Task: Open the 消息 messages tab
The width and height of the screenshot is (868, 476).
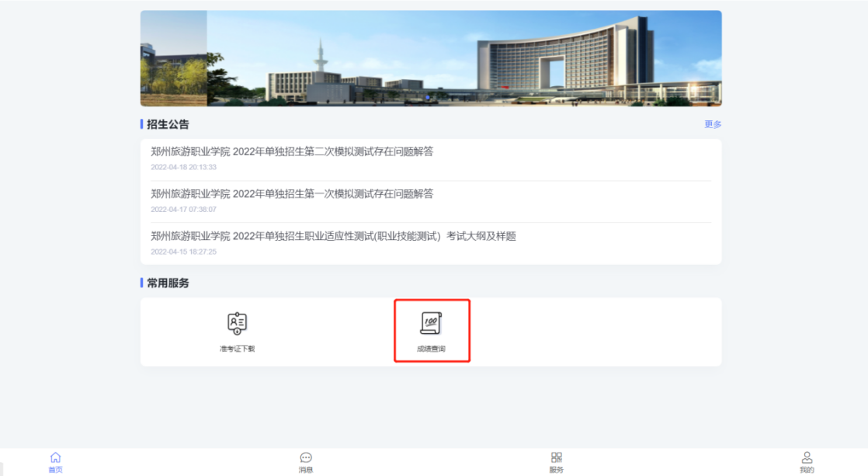Action: tap(306, 463)
